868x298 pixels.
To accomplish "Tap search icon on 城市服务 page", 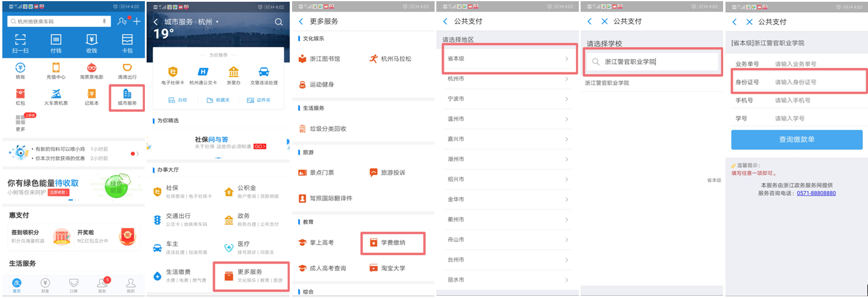I will click(x=279, y=22).
